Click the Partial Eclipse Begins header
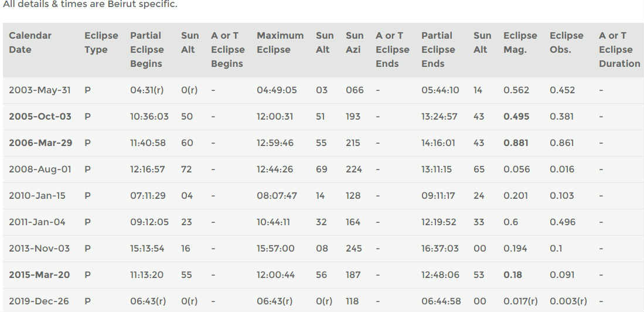This screenshot has height=312, width=644. [x=146, y=49]
